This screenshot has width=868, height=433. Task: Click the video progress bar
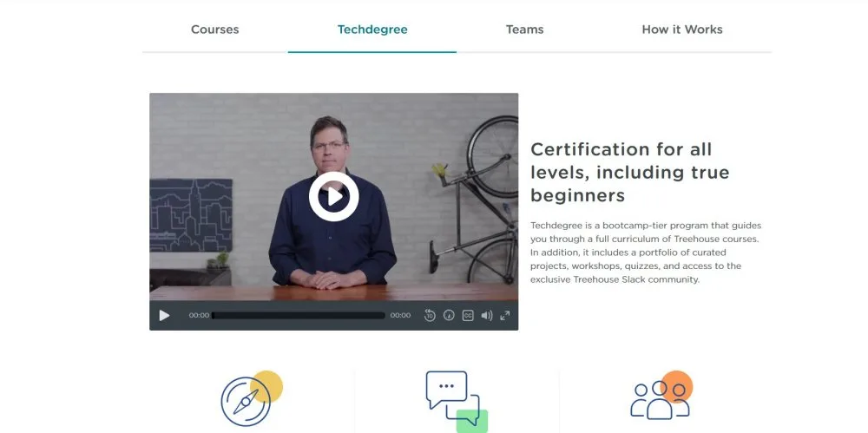(x=299, y=316)
